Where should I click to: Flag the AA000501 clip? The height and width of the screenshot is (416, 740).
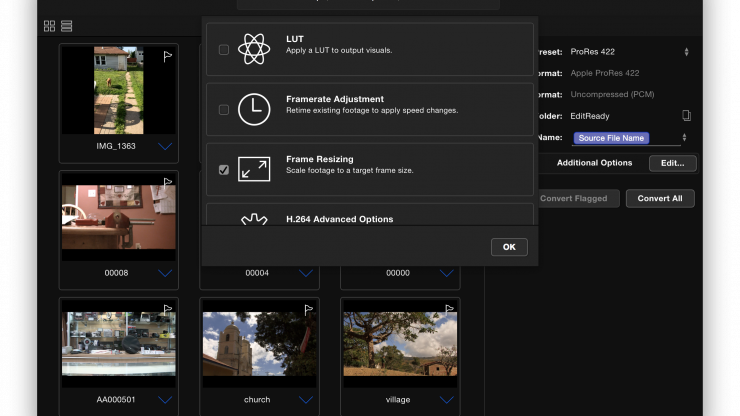click(168, 309)
